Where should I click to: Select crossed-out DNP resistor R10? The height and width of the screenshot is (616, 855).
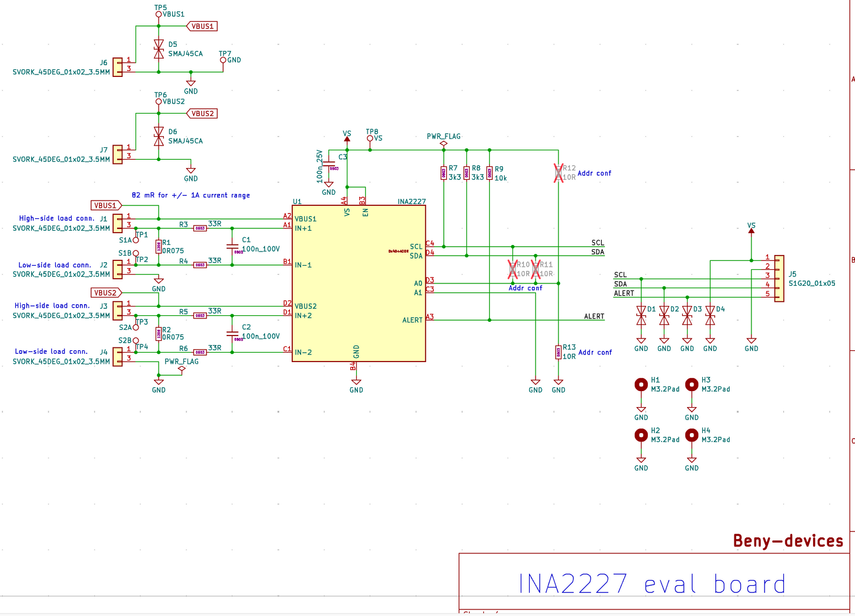click(x=512, y=269)
